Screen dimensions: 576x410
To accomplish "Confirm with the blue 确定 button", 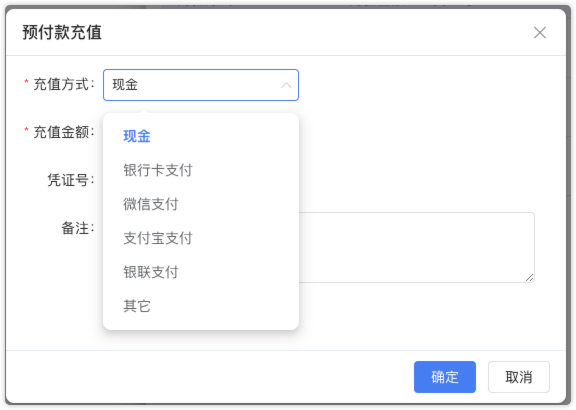I will pos(444,377).
